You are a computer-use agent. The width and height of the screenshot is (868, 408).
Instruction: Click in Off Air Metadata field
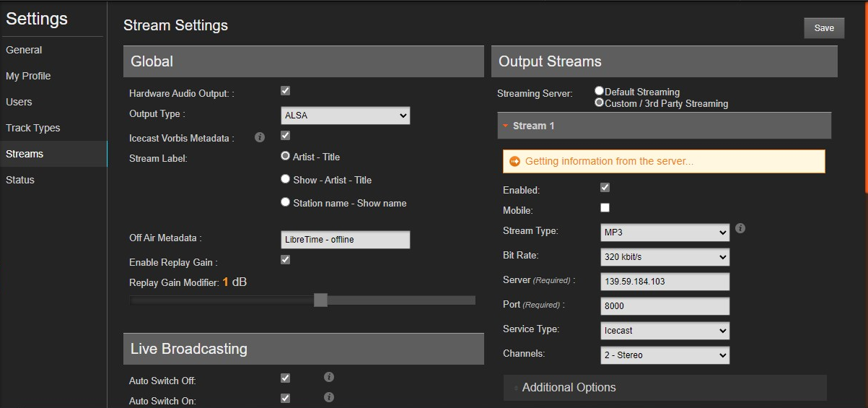[x=345, y=240]
